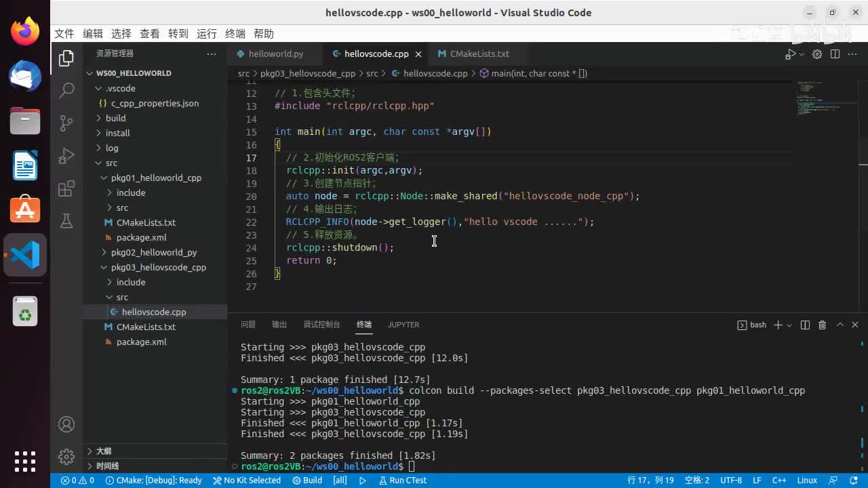Open the Source Control view
Screen dimensions: 868x488
point(66,123)
